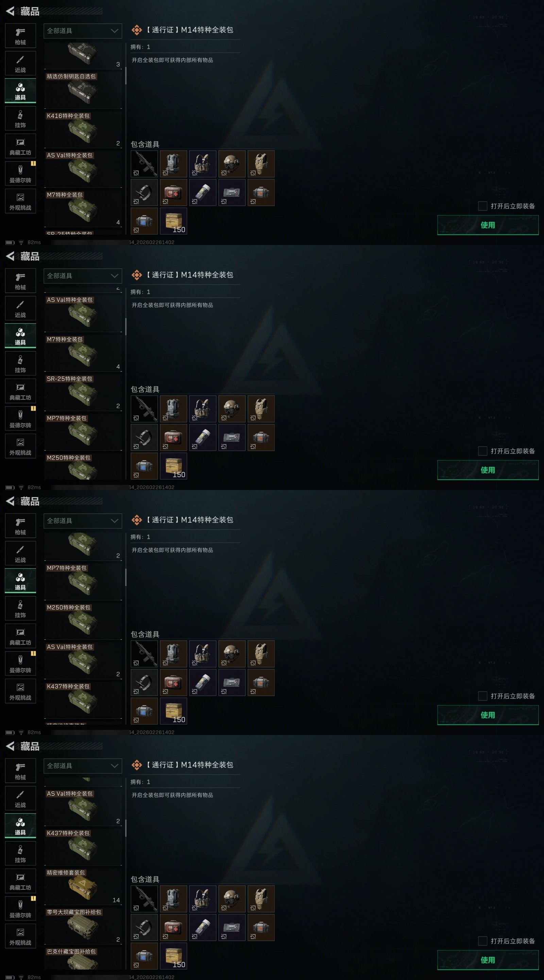Open 典藏工坊 tab in the 巴克什藏宝图补给包 view

click(20, 881)
